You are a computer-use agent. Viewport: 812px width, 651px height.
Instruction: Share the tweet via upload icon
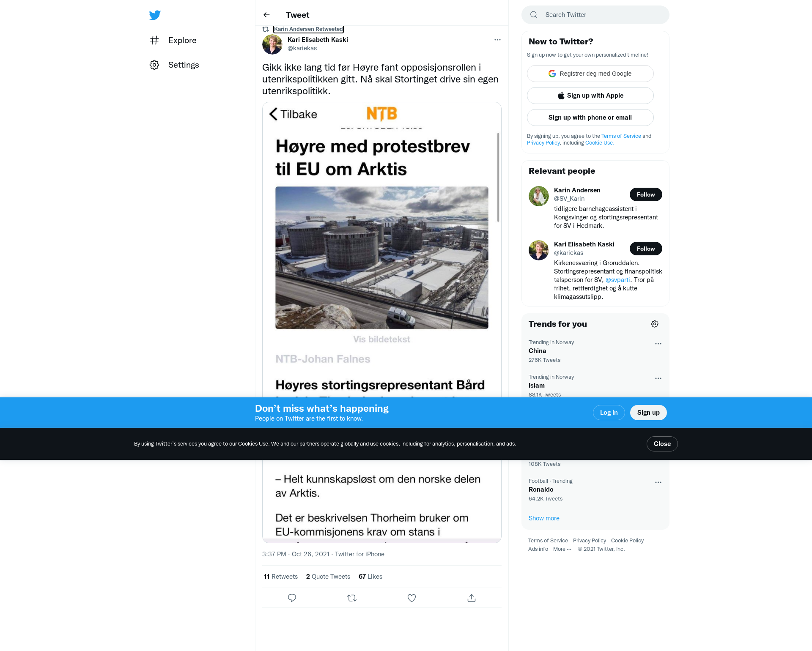[x=472, y=598]
